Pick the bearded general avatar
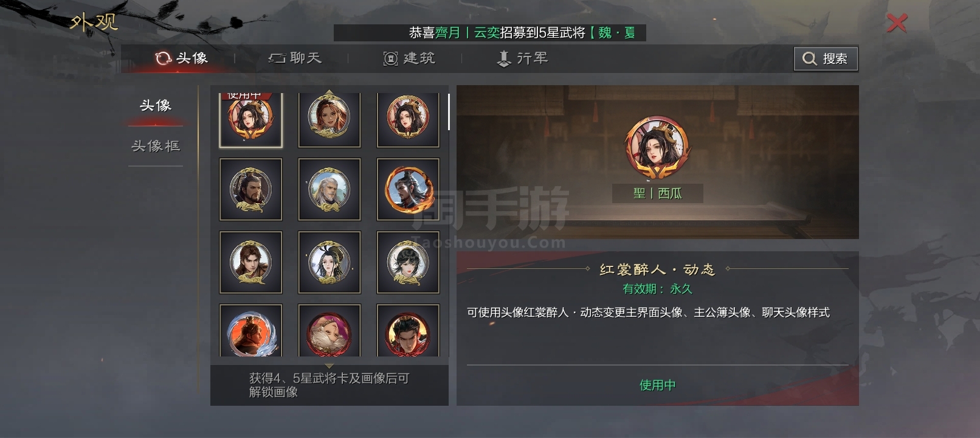The width and height of the screenshot is (980, 438). [x=250, y=189]
